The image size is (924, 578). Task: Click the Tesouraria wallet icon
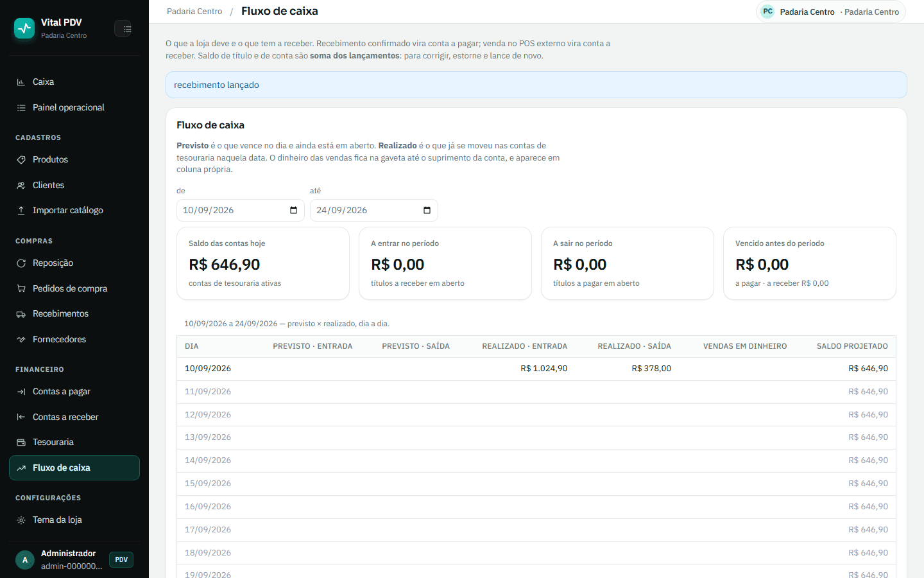(x=21, y=442)
